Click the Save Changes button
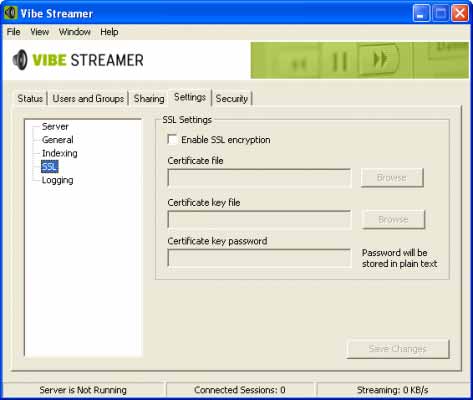473x400 pixels. (x=398, y=349)
